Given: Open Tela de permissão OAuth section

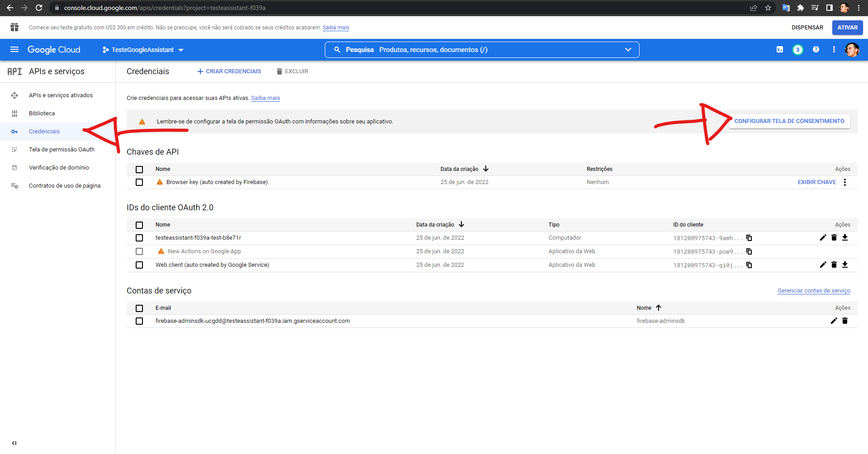Looking at the screenshot, I should pyautogui.click(x=62, y=149).
